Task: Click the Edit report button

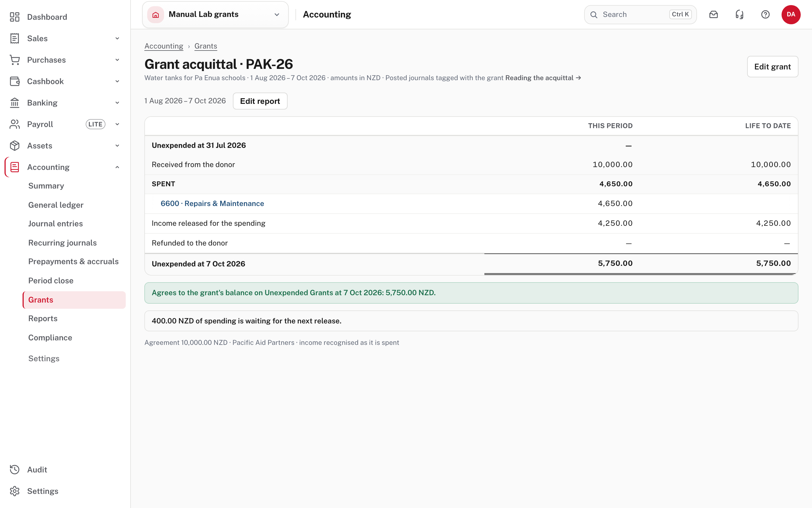Action: click(x=260, y=101)
